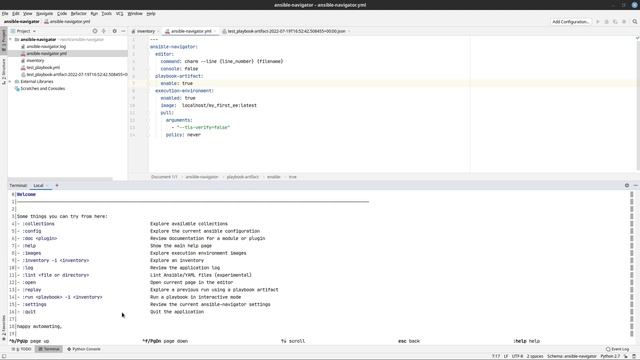Screen dimensions: 640x360
Task: Open the View menu
Action: point(27,13)
